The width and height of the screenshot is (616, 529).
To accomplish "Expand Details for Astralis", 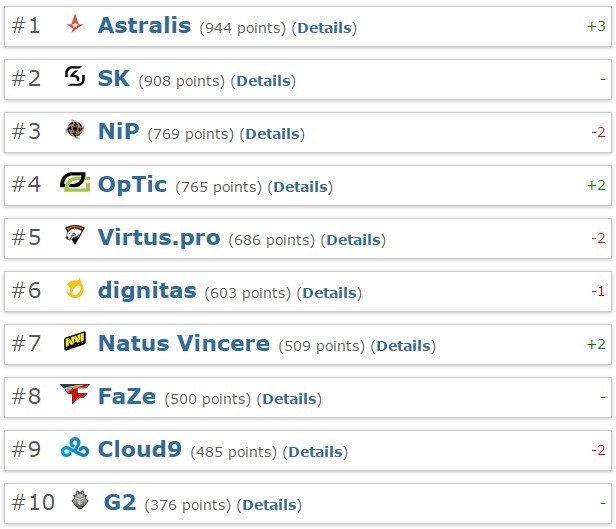I will [324, 28].
